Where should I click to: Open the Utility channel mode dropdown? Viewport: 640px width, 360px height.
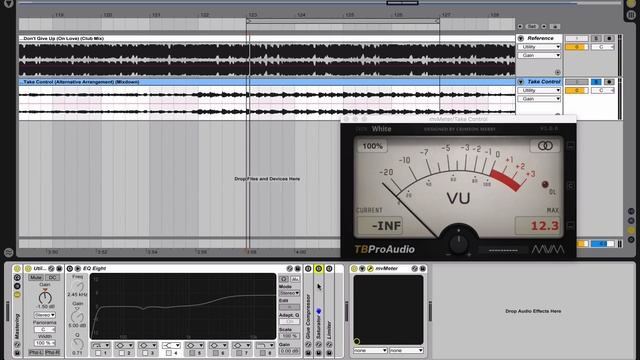44,315
